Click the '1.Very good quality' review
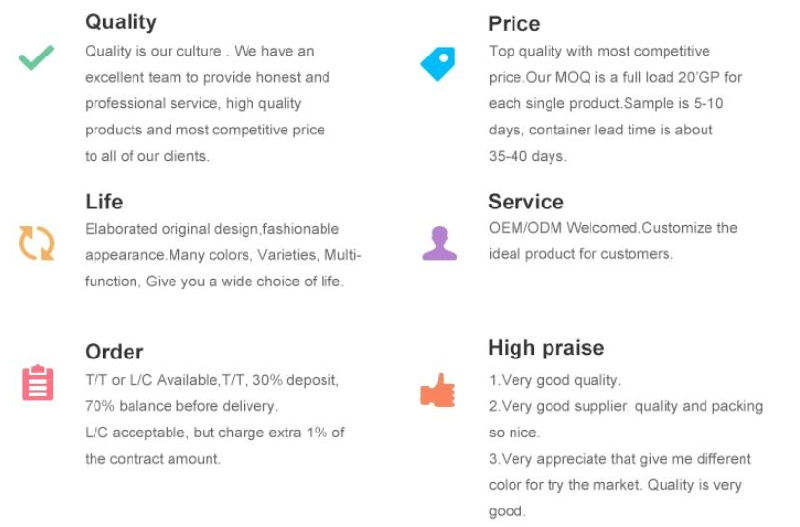The image size is (800, 527). pos(555,380)
